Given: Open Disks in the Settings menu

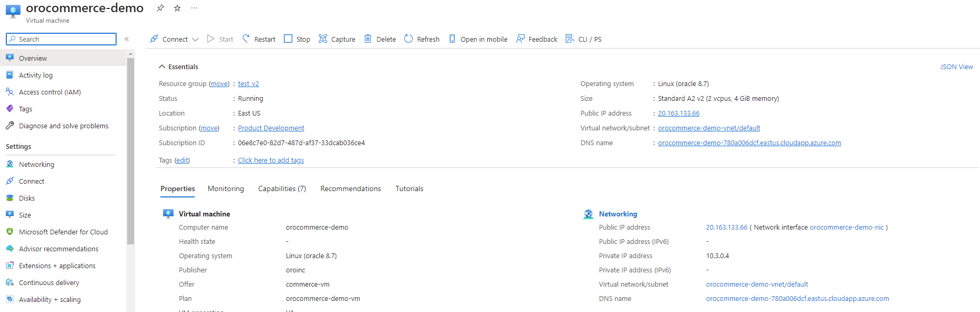Looking at the screenshot, I should click(x=27, y=198).
